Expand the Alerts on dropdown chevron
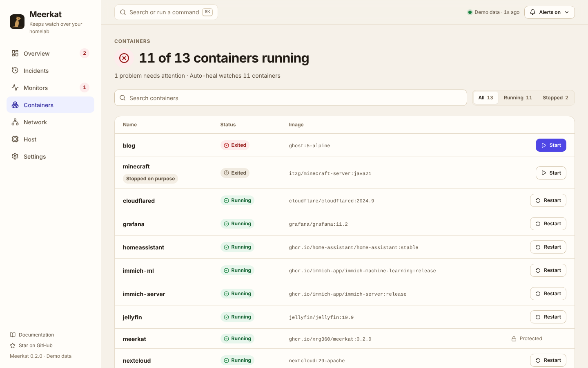This screenshot has height=368, width=588. [x=567, y=12]
